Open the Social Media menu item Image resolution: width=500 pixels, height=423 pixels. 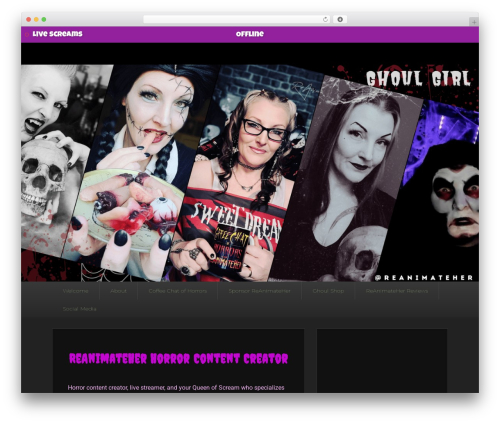coord(79,309)
